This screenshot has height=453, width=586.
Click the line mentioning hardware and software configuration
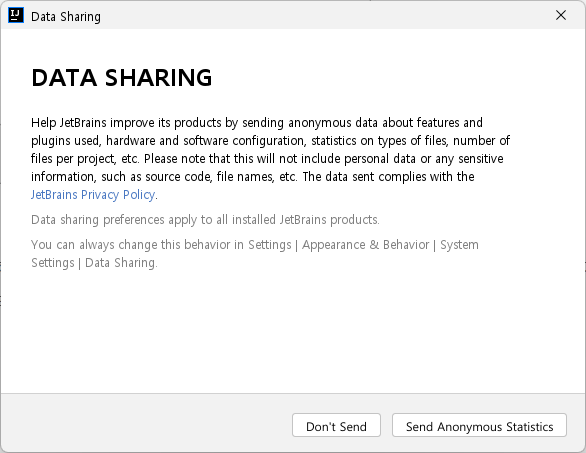pos(271,141)
